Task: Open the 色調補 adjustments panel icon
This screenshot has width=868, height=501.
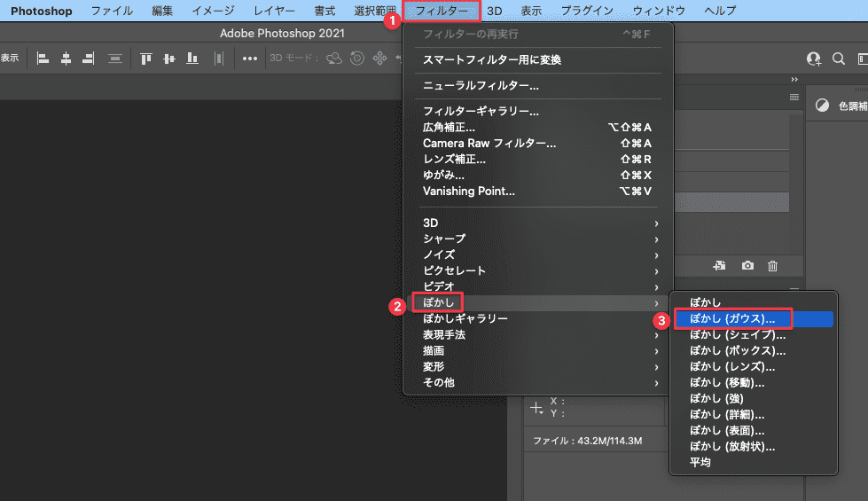Action: click(x=822, y=106)
